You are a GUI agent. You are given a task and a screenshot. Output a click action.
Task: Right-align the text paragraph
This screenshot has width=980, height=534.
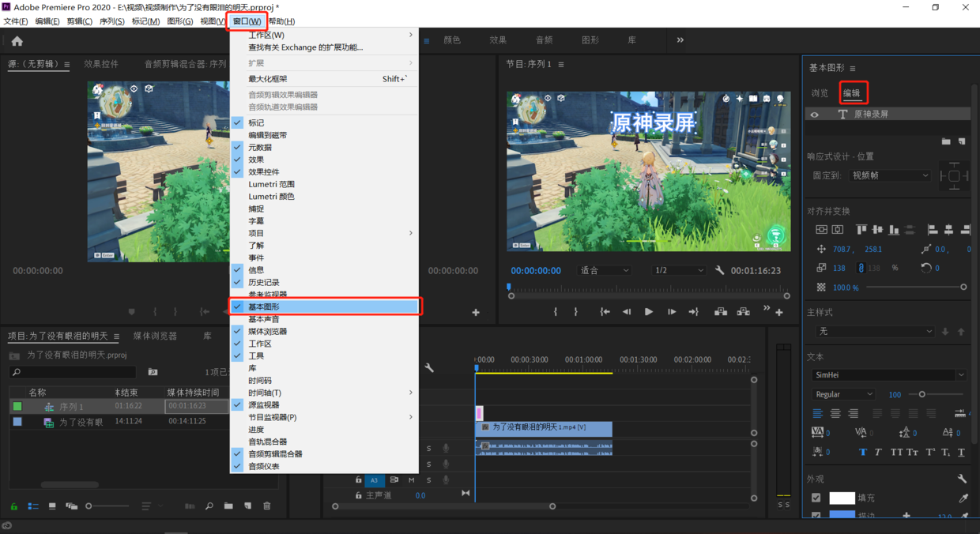pyautogui.click(x=853, y=413)
